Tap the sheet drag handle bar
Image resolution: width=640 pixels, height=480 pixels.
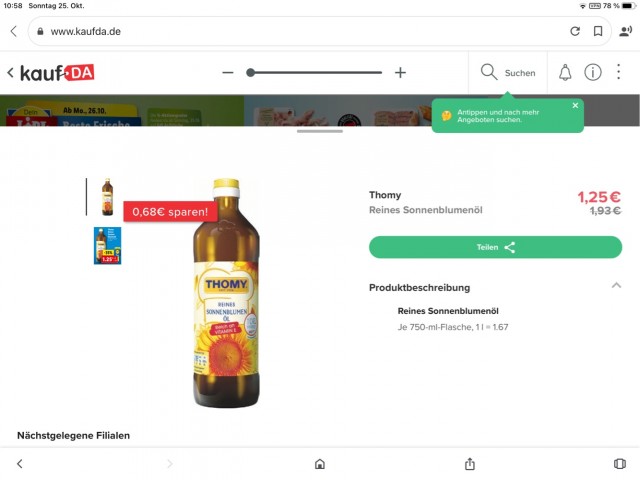click(x=320, y=131)
